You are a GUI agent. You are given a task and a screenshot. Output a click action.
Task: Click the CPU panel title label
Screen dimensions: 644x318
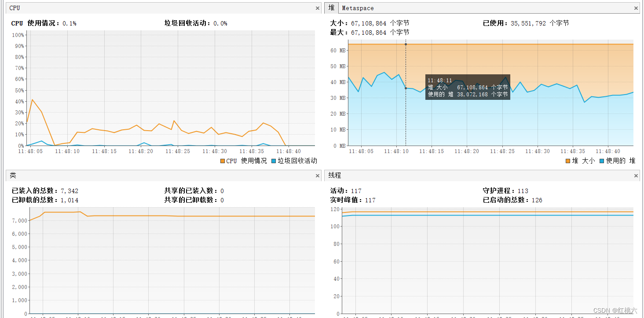pyautogui.click(x=15, y=8)
